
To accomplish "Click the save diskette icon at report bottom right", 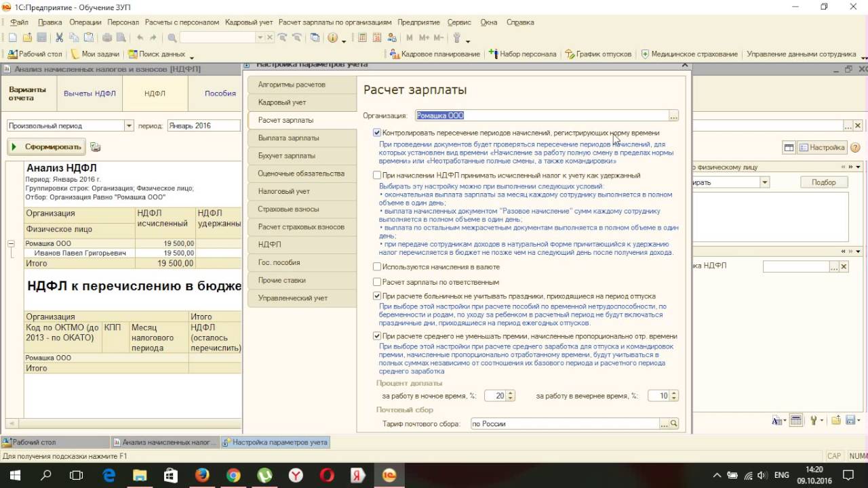I will click(x=850, y=420).
